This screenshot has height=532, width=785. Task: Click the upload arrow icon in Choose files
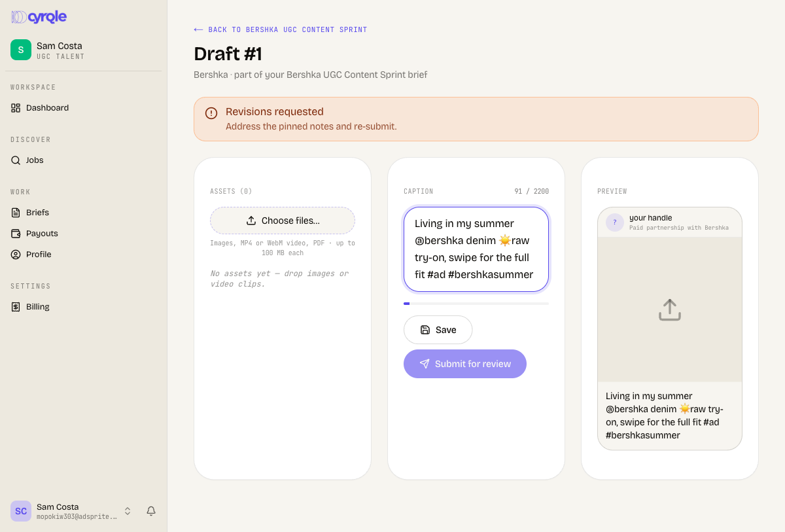pos(251,221)
